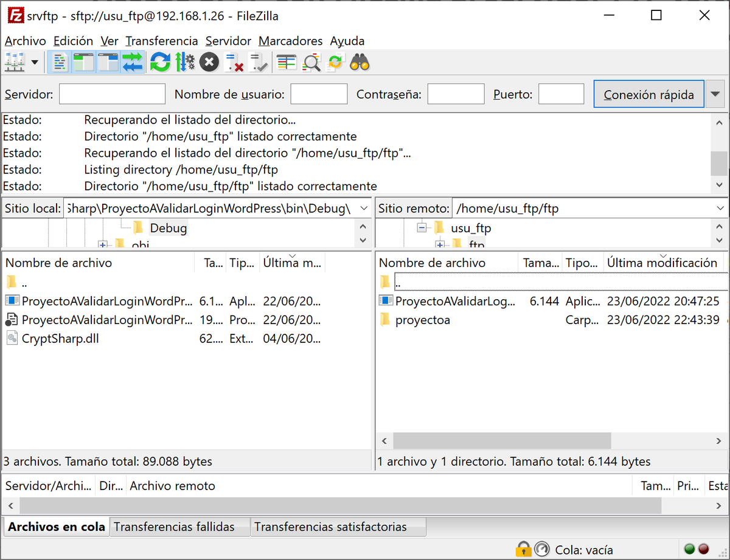Click the Puerto input field
730x560 pixels.
point(561,94)
